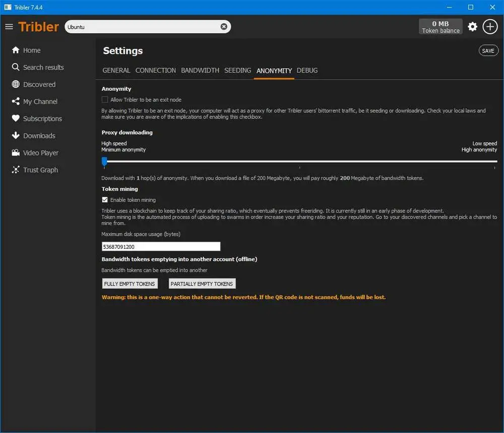Open Downloads page
Viewport: 504px width, 433px height.
pyautogui.click(x=39, y=135)
